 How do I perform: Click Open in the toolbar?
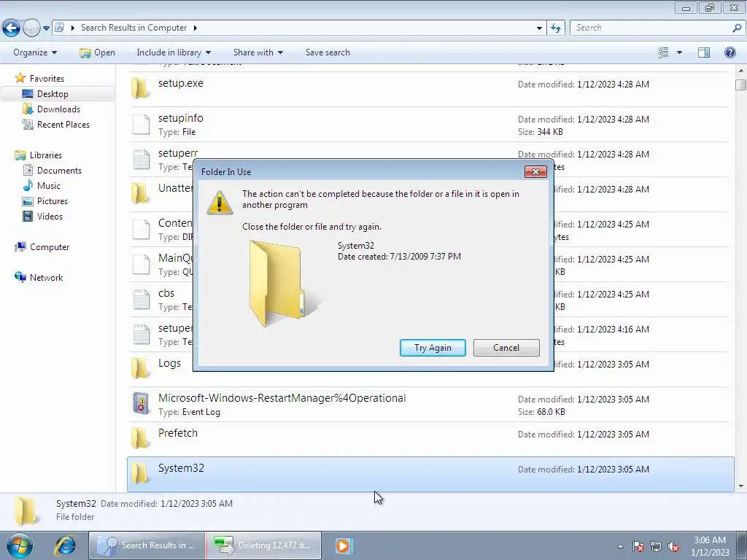coord(98,52)
